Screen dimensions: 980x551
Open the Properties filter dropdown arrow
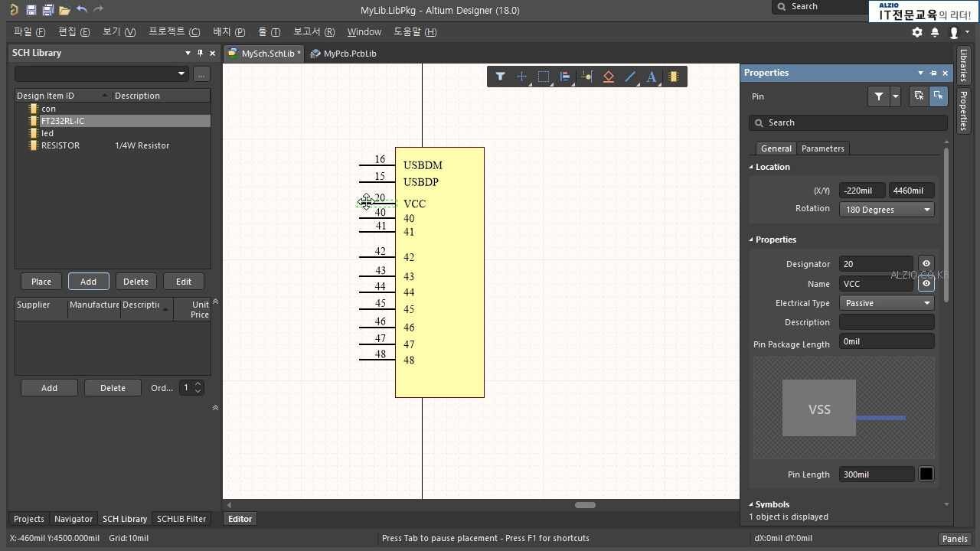pyautogui.click(x=895, y=96)
